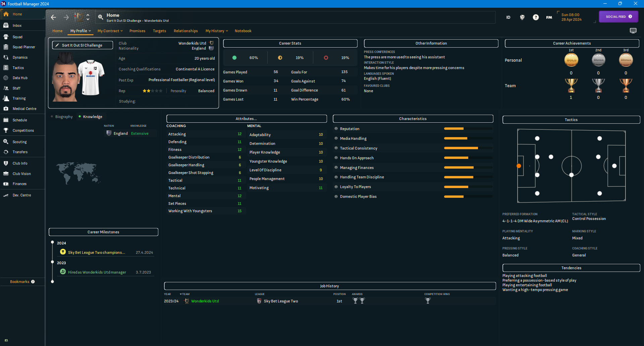Screen dimensions: 644x346
Task: Open the Promises tab
Action: (x=137, y=31)
